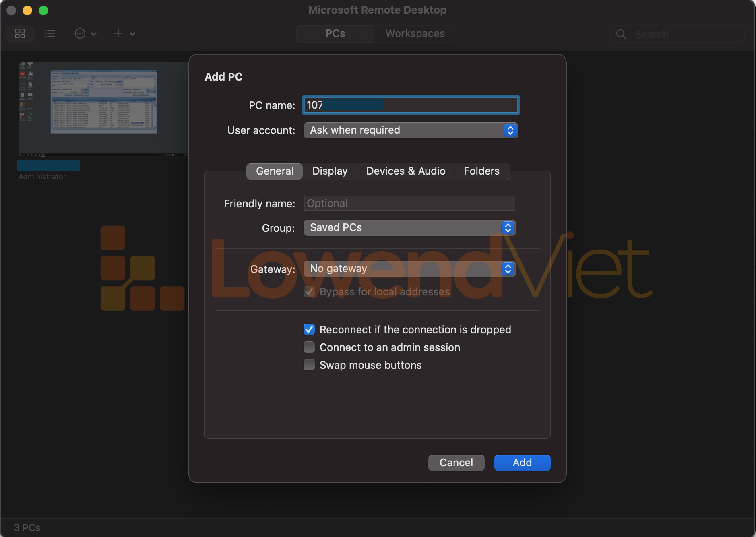Enable Connect to an admin session
The image size is (756, 537).
309,347
